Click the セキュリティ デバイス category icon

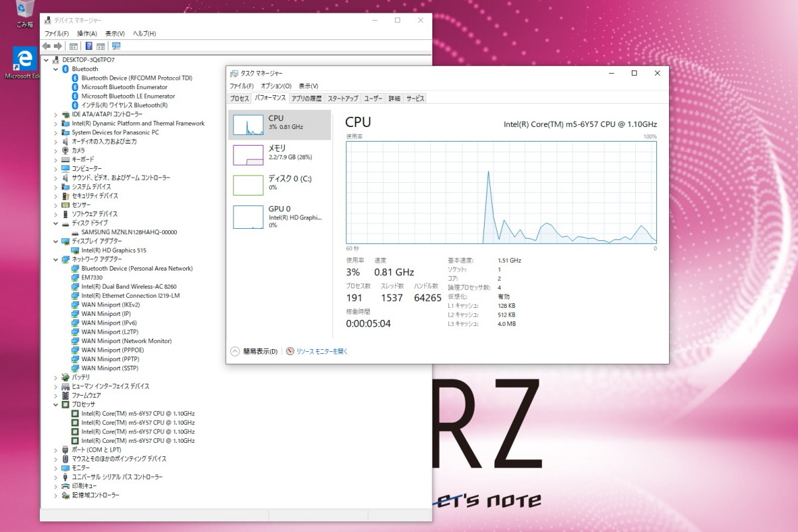pos(66,196)
